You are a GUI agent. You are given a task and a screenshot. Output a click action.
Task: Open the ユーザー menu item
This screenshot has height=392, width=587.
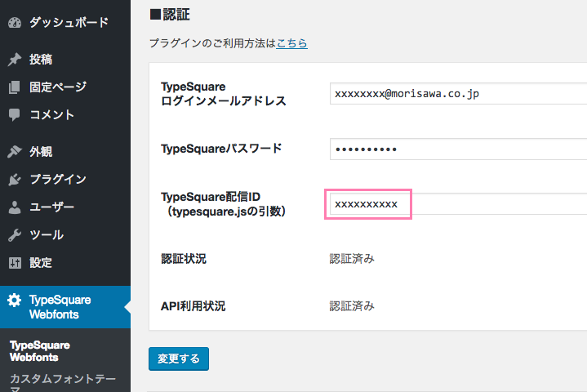pos(51,207)
